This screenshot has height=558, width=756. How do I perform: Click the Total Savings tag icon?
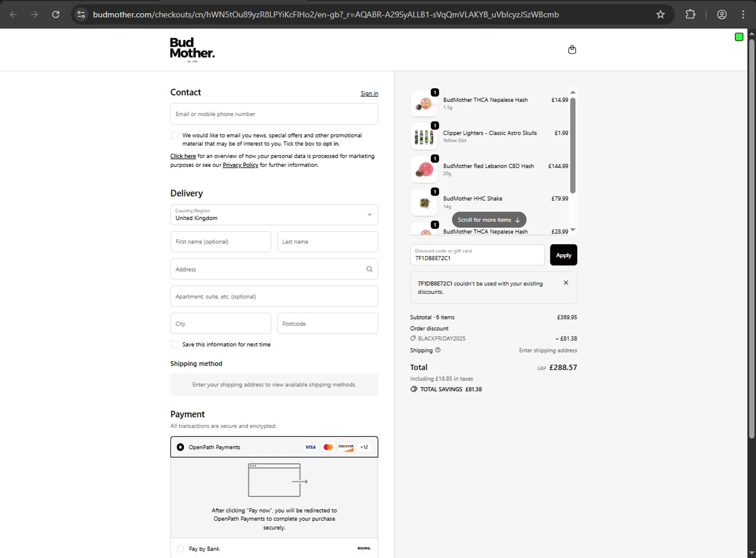tap(414, 389)
